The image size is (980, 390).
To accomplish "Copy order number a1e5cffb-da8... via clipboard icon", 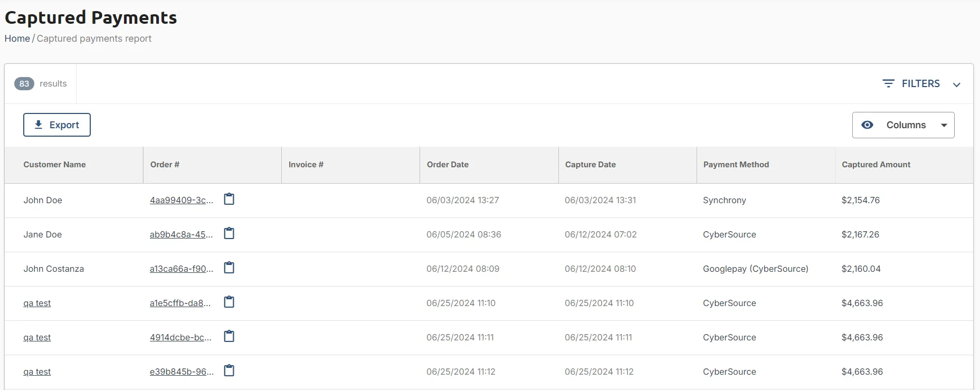I will pyautogui.click(x=229, y=302).
